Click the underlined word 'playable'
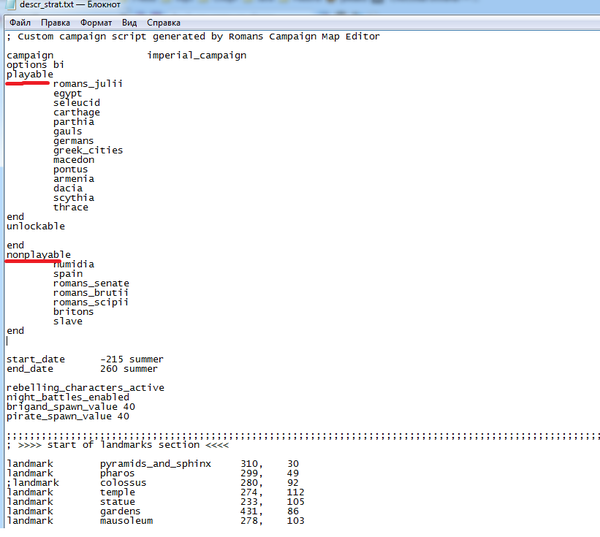Image resolution: width=600 pixels, height=537 pixels. tap(29, 74)
